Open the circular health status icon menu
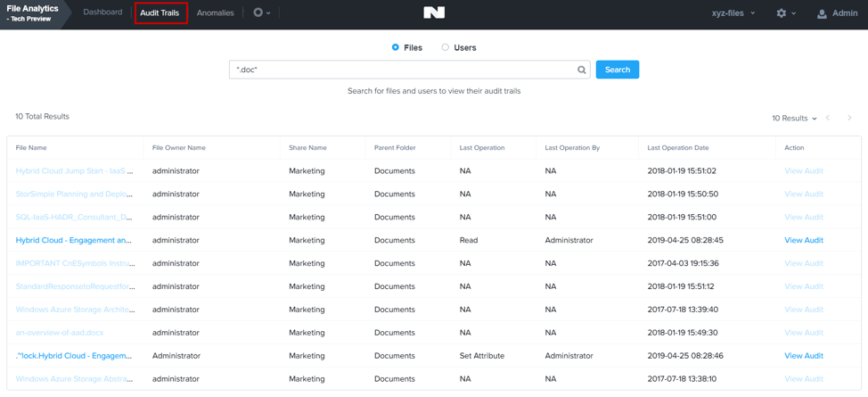Image resolution: width=868 pixels, height=397 pixels. 258,12
